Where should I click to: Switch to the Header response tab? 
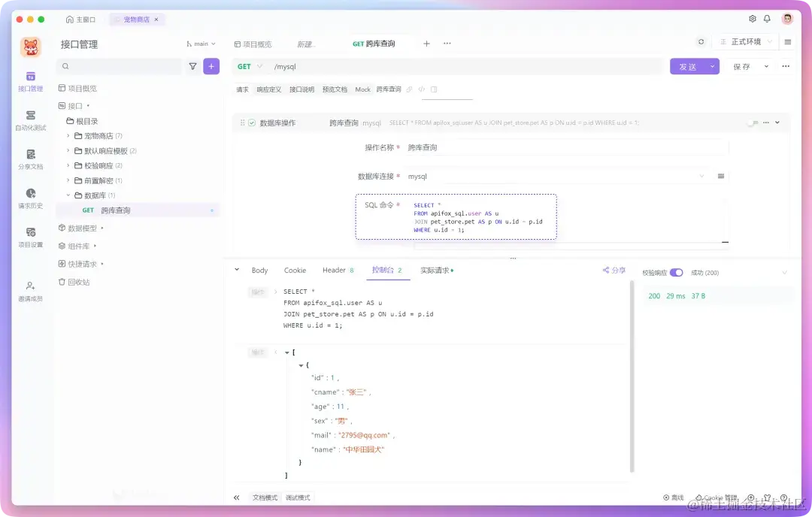(338, 270)
